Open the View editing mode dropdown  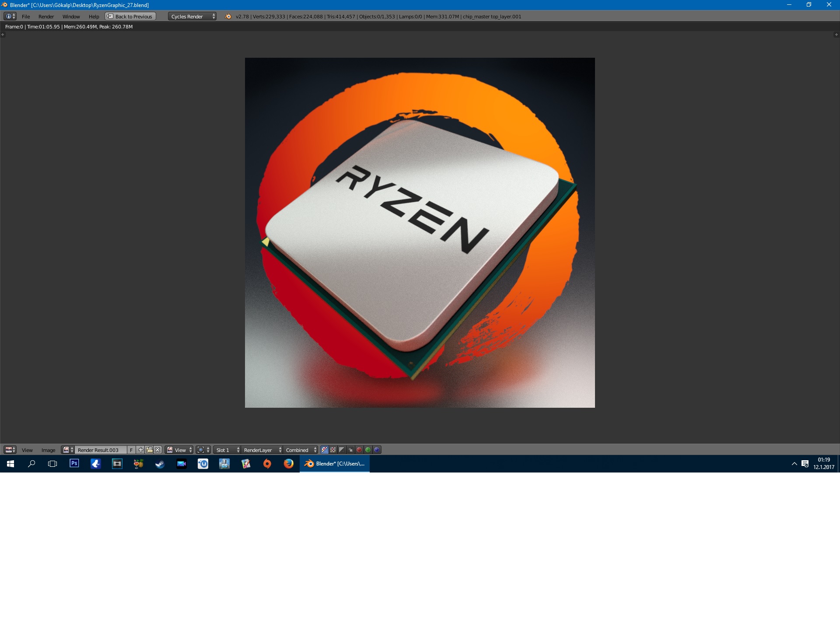tap(179, 450)
